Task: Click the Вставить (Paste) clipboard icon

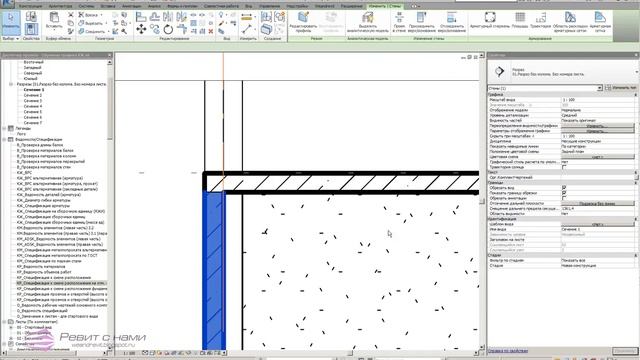Action: click(54, 18)
